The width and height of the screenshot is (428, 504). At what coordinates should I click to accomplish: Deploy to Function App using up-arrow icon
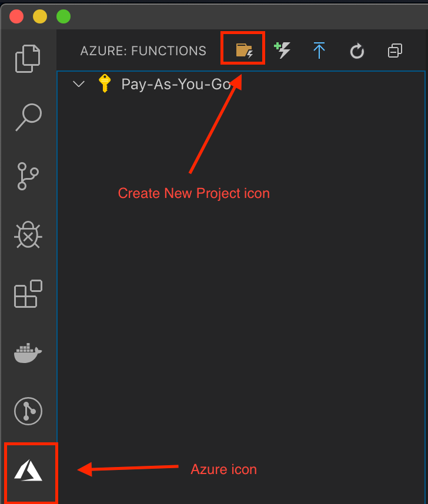(319, 51)
